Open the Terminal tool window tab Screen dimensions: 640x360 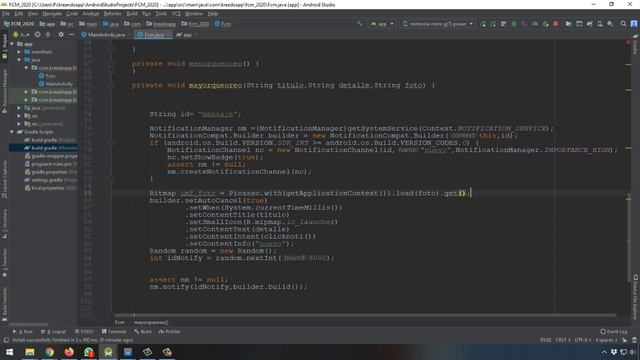[x=114, y=332]
